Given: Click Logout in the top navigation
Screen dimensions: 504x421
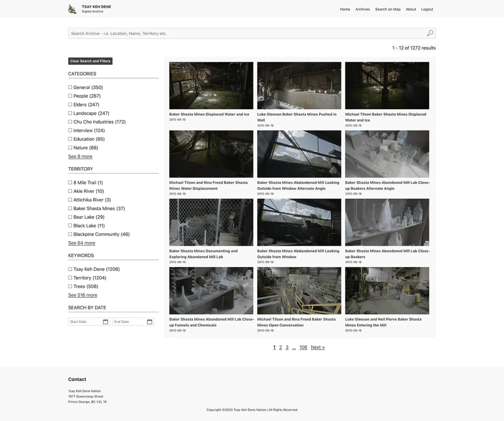Looking at the screenshot, I should point(427,9).
